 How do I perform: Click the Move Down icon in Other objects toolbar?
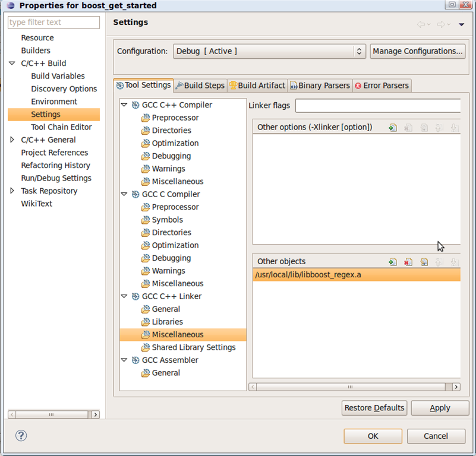454,262
